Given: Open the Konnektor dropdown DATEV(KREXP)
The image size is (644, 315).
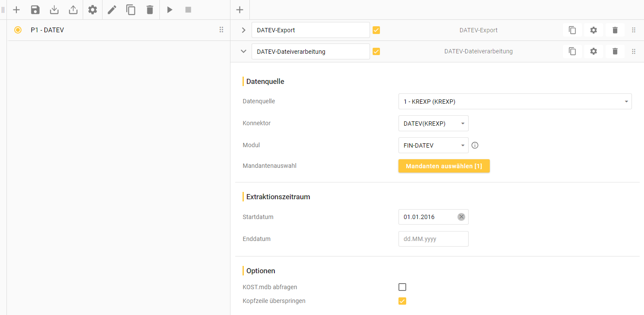Looking at the screenshot, I should pos(433,123).
